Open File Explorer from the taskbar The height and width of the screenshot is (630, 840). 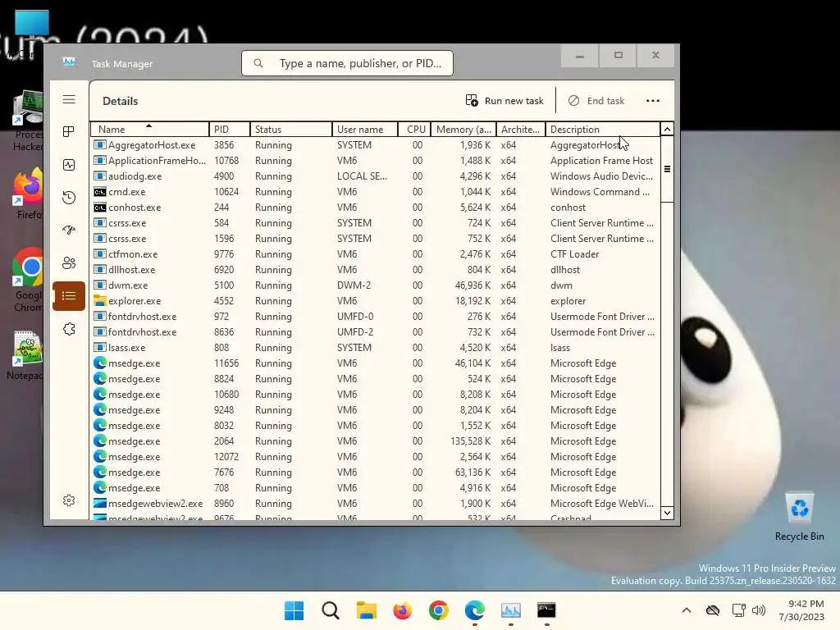(367, 610)
